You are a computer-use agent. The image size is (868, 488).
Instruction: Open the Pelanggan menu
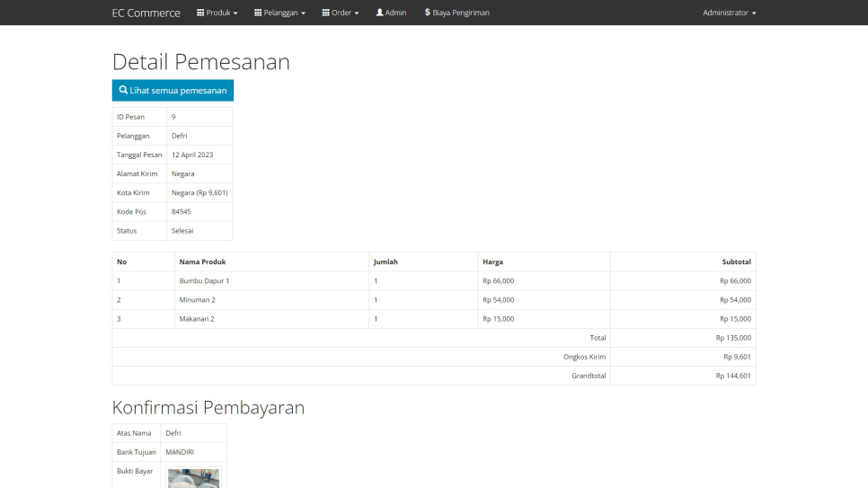(279, 13)
